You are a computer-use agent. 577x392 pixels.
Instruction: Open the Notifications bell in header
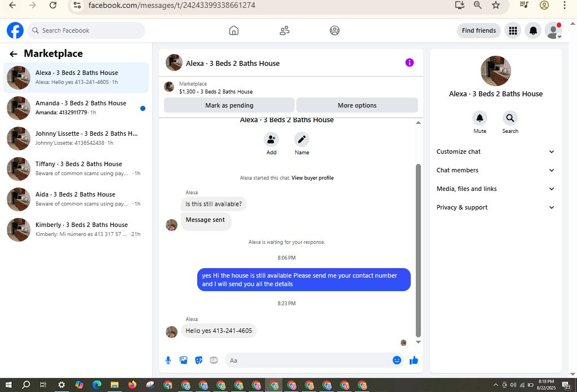pos(533,30)
